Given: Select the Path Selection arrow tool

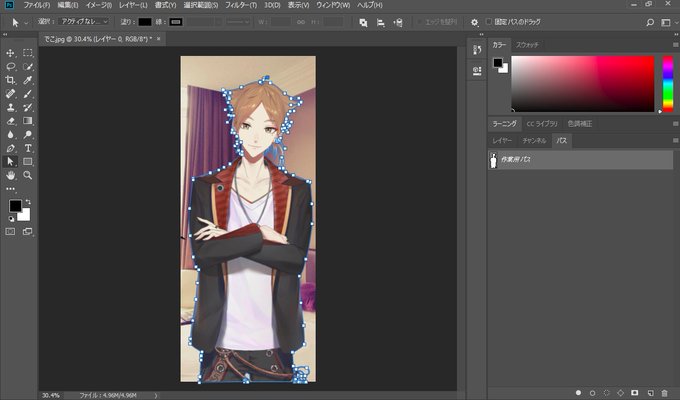Looking at the screenshot, I should pos(10,161).
